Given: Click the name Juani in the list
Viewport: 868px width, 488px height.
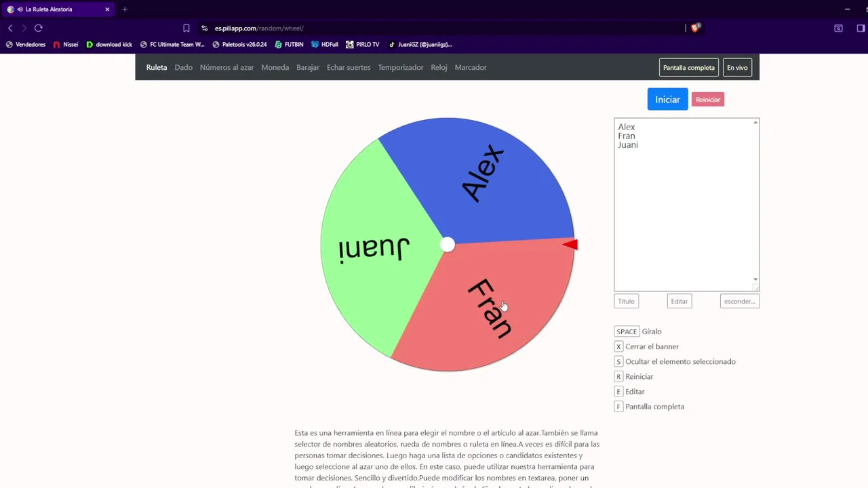Looking at the screenshot, I should [x=628, y=145].
